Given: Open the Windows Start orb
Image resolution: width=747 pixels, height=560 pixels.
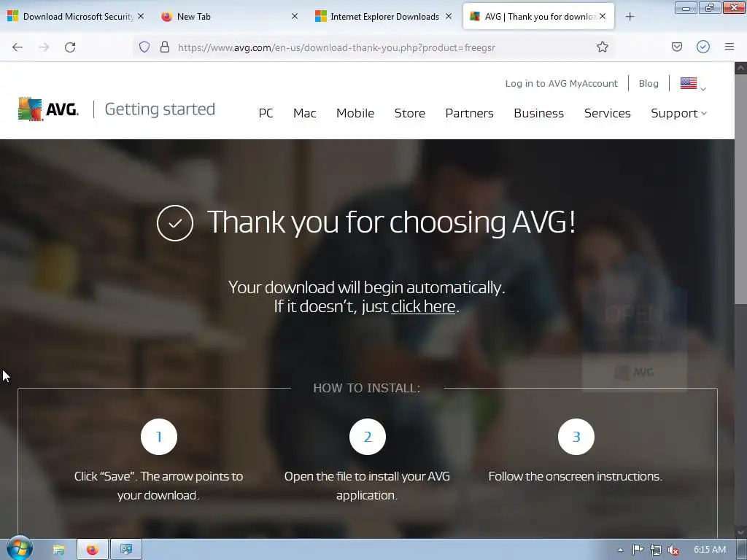Looking at the screenshot, I should click(20, 549).
